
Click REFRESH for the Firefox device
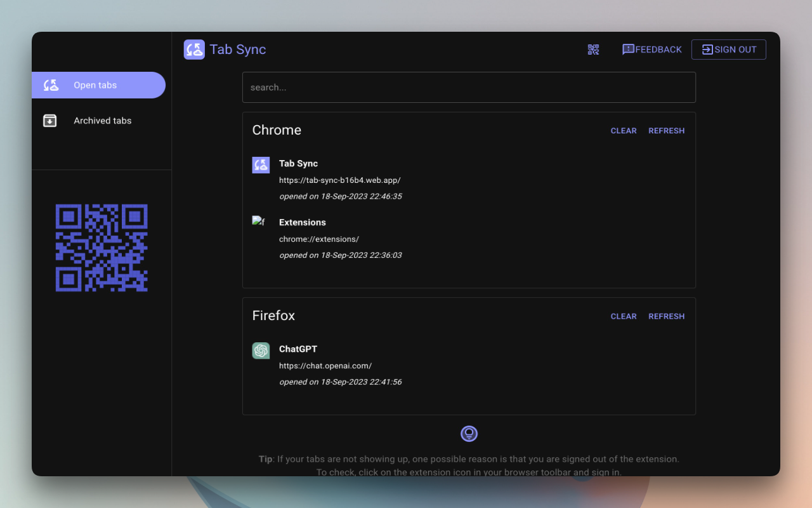tap(666, 316)
